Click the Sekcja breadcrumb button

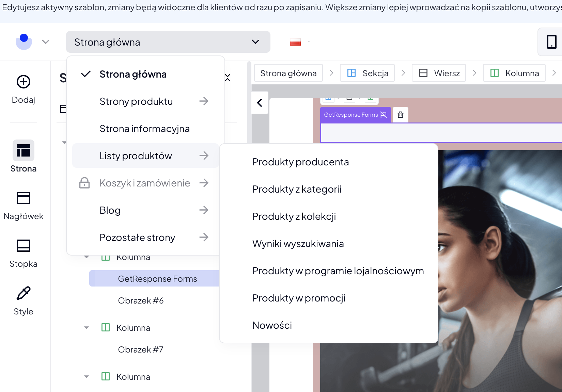point(367,73)
